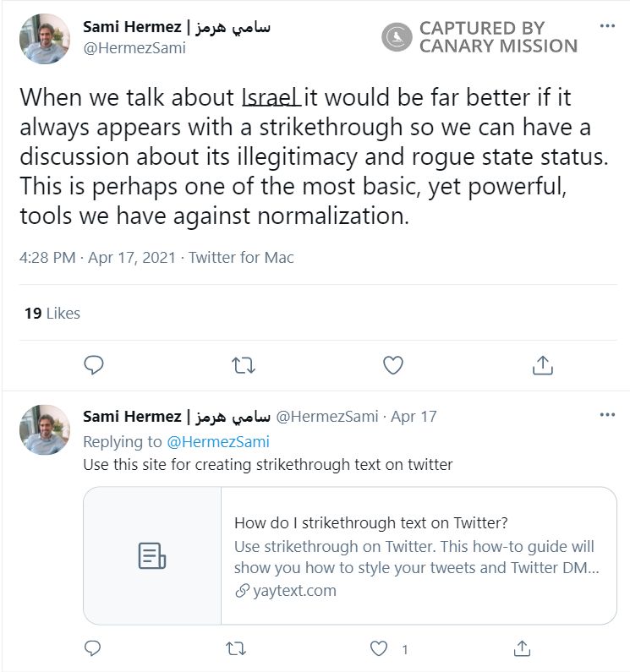Click the article icon in link preview

coord(152,555)
